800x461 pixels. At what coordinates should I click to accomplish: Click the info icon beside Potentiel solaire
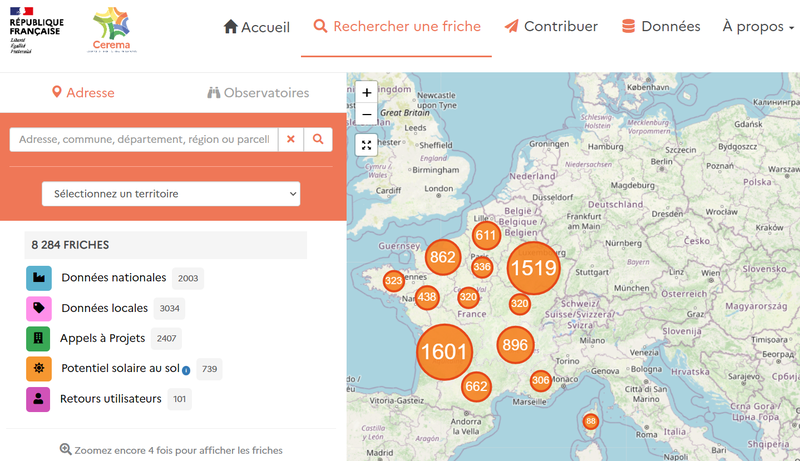[x=186, y=370]
